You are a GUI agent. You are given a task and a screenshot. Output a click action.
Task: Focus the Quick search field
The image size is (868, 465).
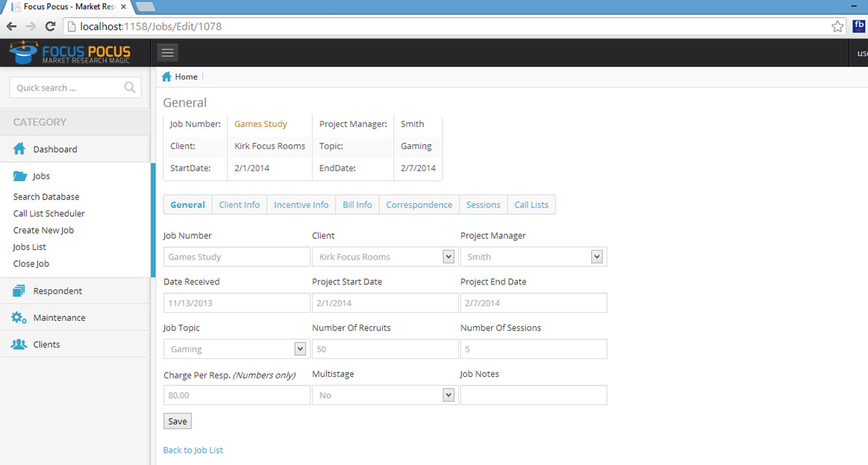coord(75,87)
